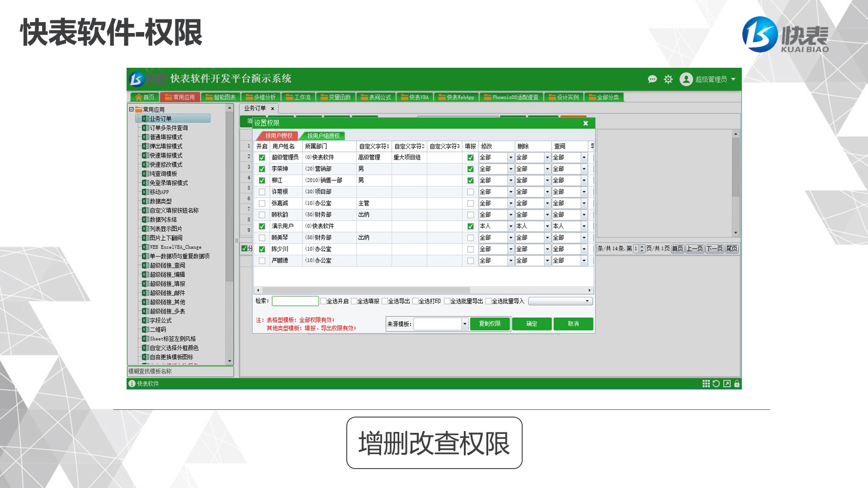Check the 全选批量导入 checkbox
The width and height of the screenshot is (868, 488).
coord(489,301)
